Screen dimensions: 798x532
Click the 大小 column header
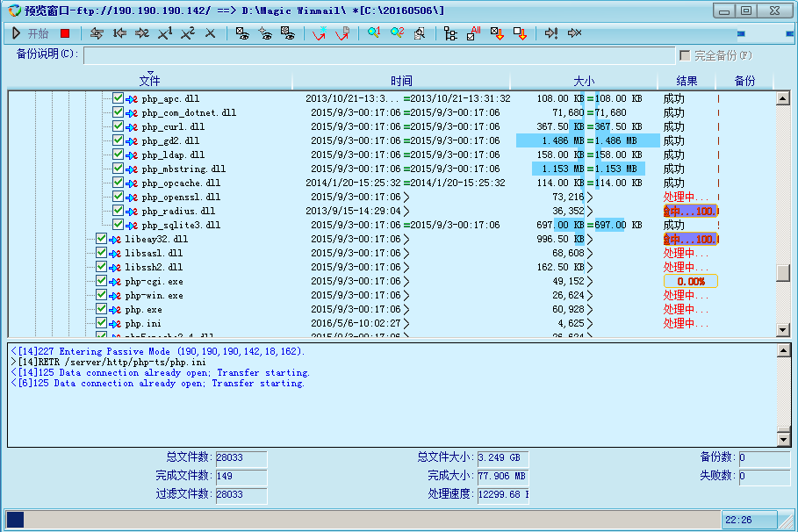[584, 81]
